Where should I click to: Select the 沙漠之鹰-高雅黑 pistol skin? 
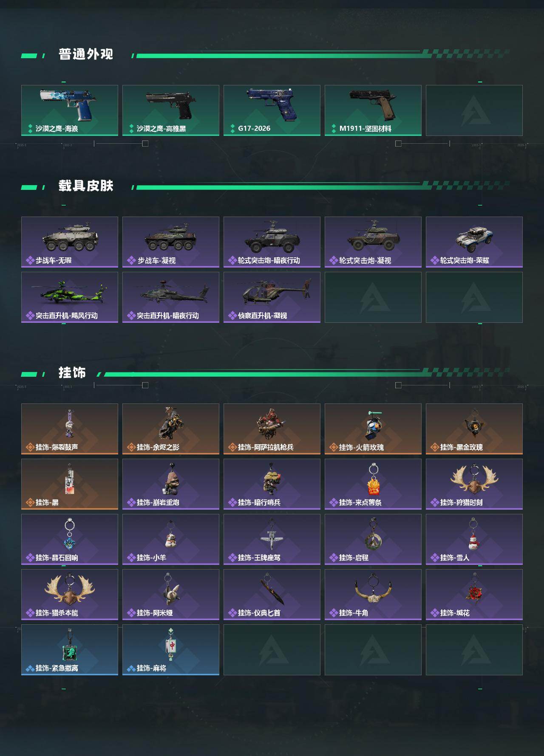click(171, 110)
